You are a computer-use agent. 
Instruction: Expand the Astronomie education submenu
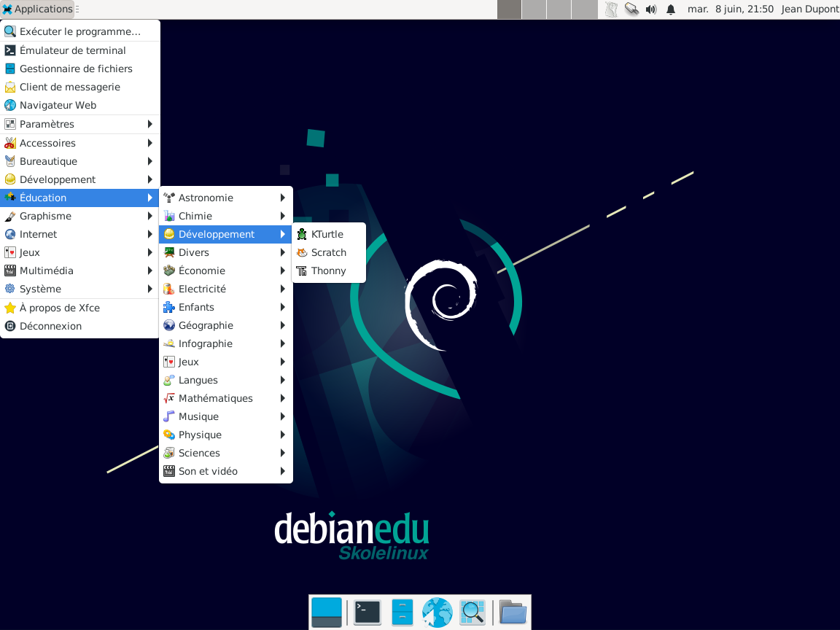tap(208, 198)
